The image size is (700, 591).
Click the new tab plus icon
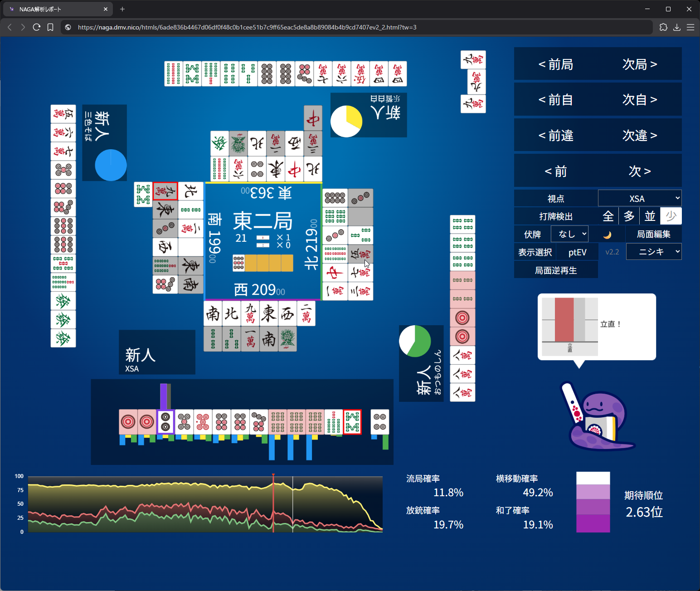point(122,9)
